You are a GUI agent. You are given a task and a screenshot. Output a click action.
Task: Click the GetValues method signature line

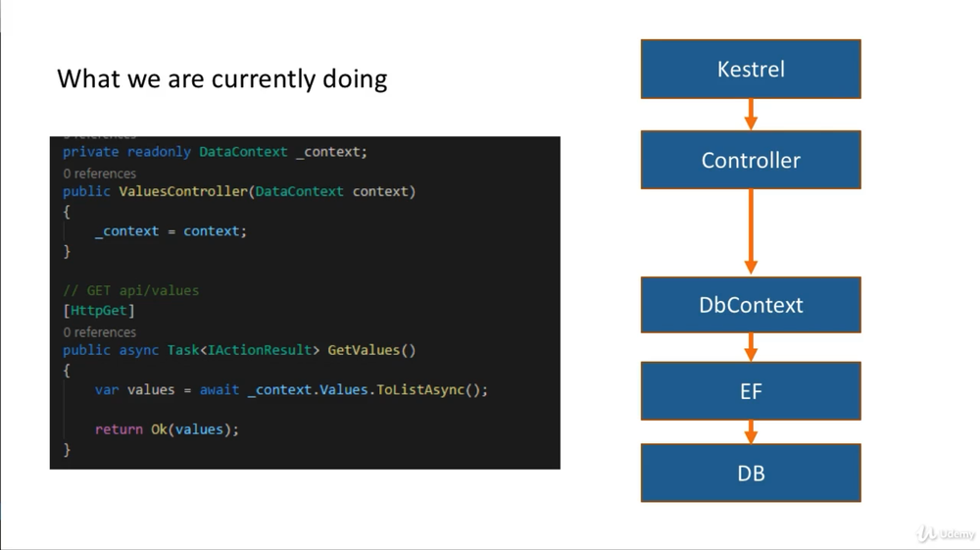pyautogui.click(x=239, y=350)
